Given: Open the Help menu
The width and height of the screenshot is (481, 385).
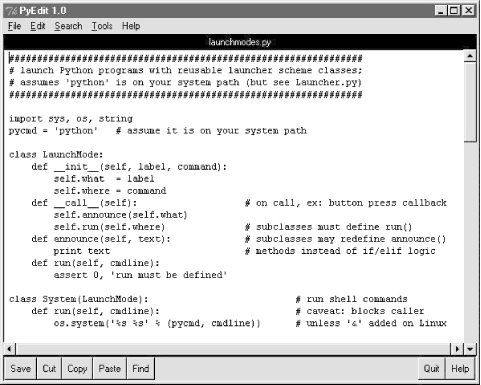Looking at the screenshot, I should pyautogui.click(x=131, y=26).
